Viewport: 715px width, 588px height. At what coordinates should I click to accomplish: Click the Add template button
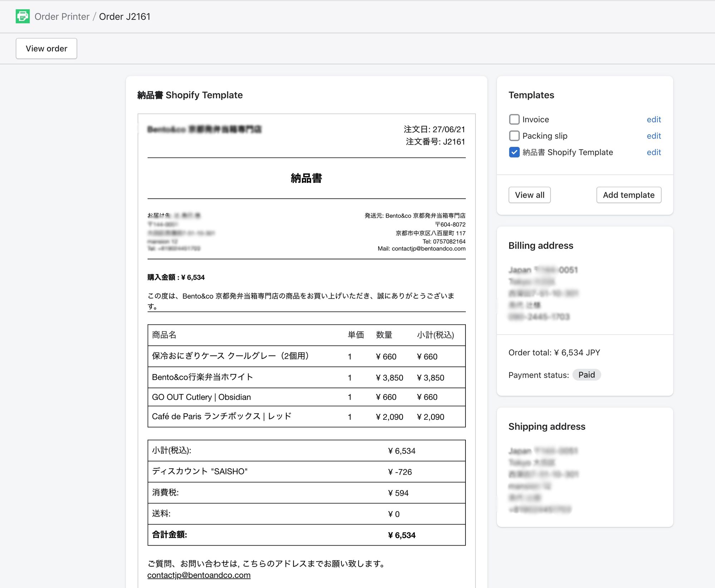click(x=628, y=195)
